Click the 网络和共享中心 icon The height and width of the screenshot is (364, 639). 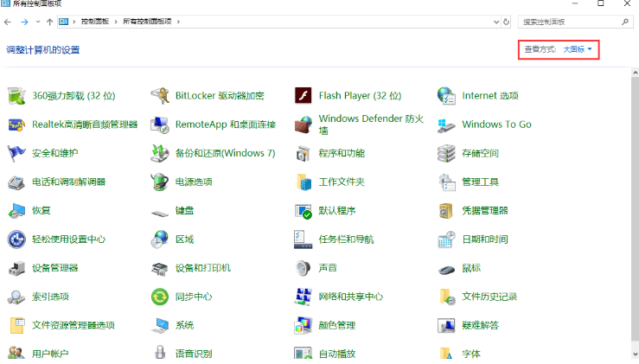coord(303,297)
